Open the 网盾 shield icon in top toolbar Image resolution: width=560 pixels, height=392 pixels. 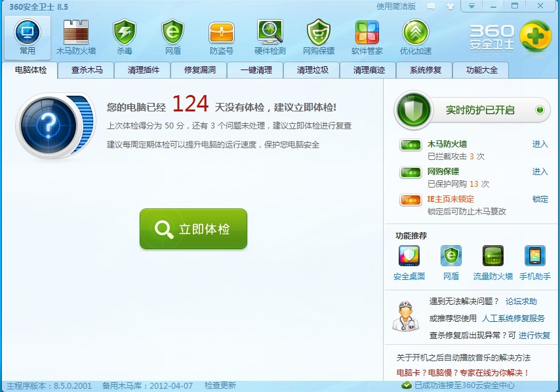[x=173, y=32]
